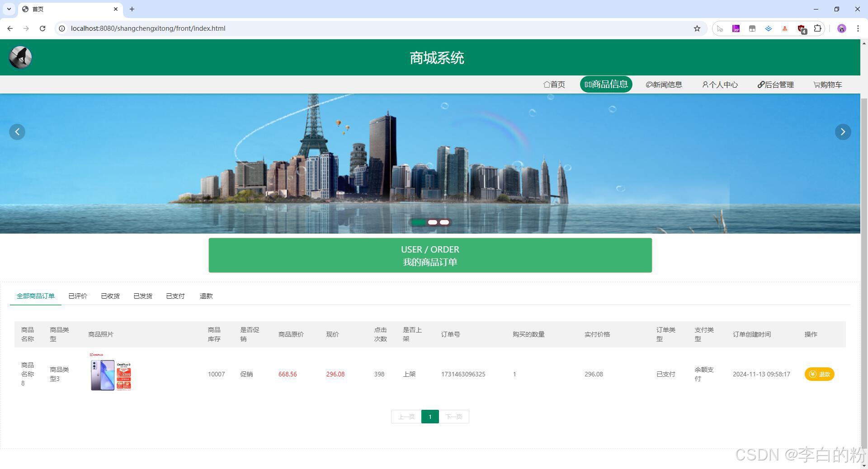Click the 余额支付 payment type cell

click(x=704, y=374)
